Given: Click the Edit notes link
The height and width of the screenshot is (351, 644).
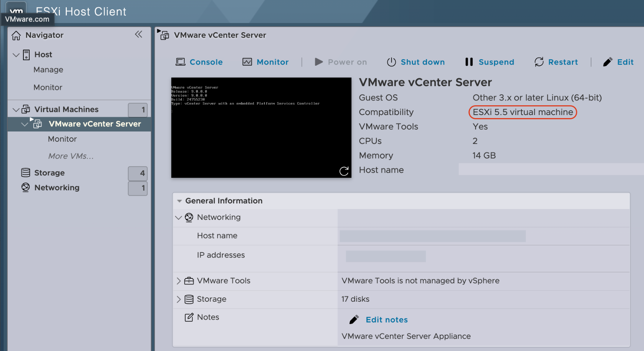Looking at the screenshot, I should tap(387, 320).
